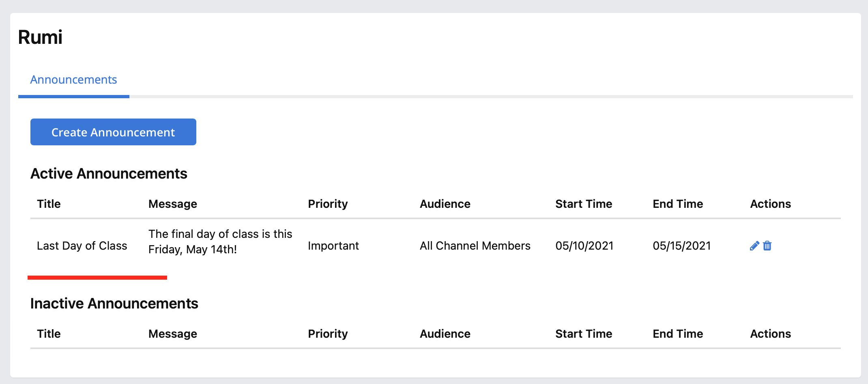The height and width of the screenshot is (384, 868).
Task: Select the 'Last Day of Class' title cell
Action: tap(82, 246)
